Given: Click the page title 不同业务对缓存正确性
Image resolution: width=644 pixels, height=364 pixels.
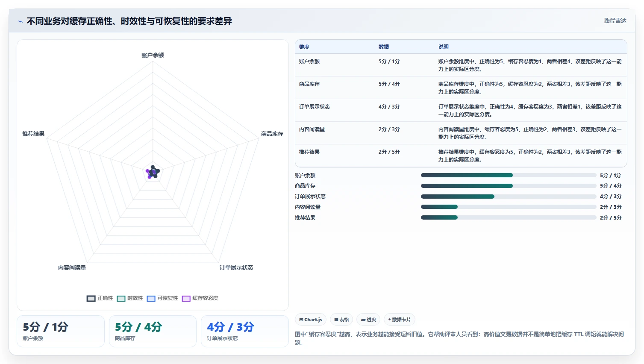Looking at the screenshot, I should pos(129,21).
